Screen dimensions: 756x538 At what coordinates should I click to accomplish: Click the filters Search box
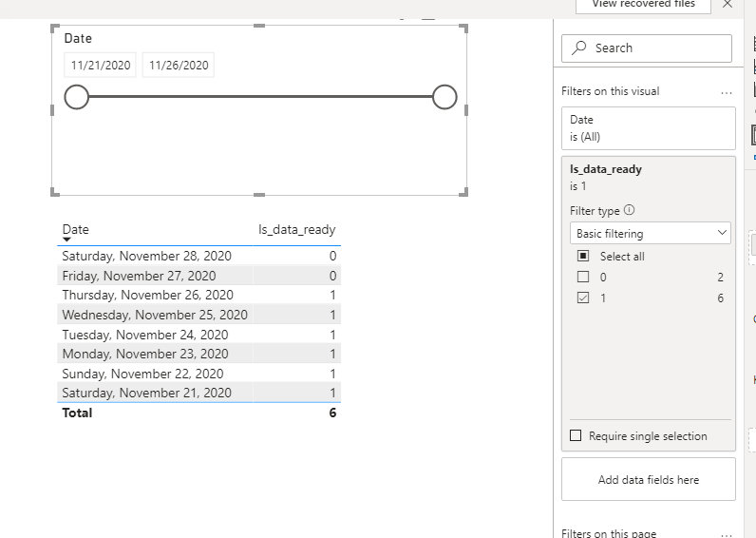(x=647, y=48)
